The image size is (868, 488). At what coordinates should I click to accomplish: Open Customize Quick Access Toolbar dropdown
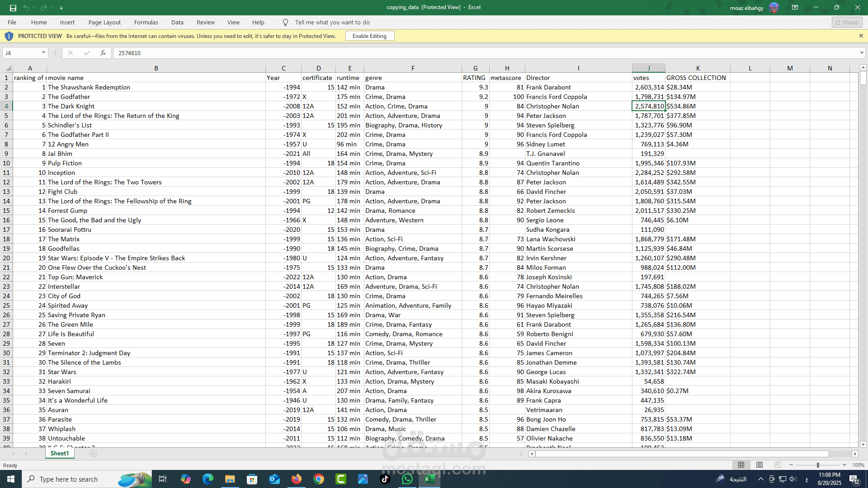click(61, 8)
